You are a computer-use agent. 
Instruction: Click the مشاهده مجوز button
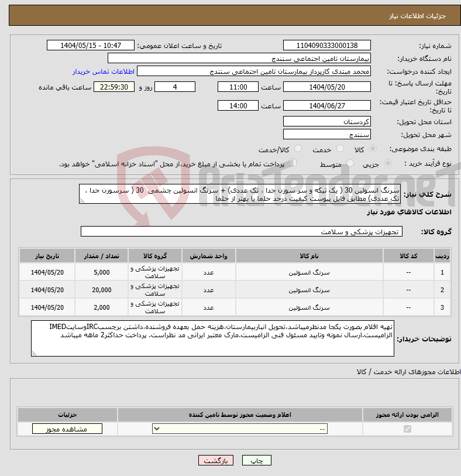tap(67, 429)
